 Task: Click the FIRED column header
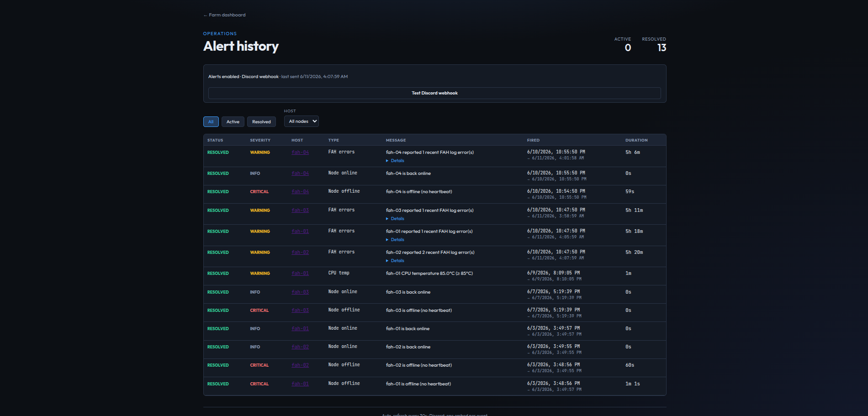pos(533,140)
